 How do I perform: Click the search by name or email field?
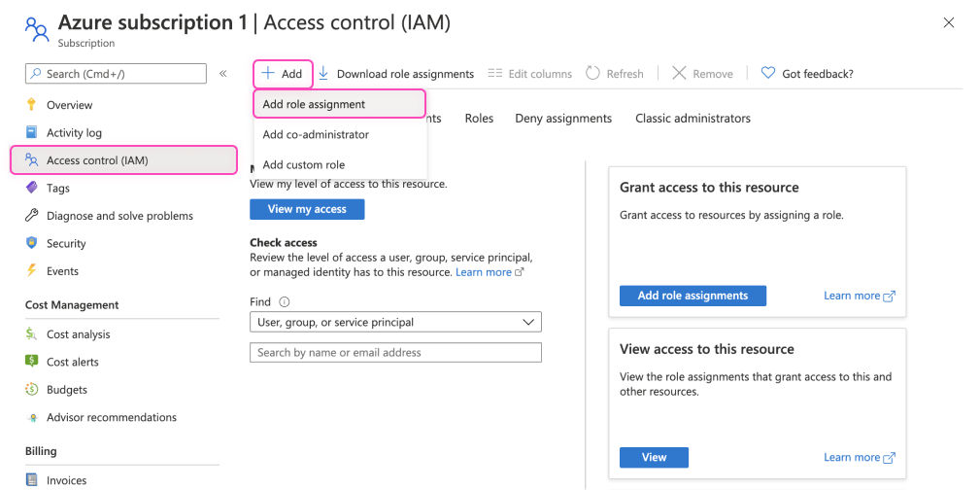(395, 352)
